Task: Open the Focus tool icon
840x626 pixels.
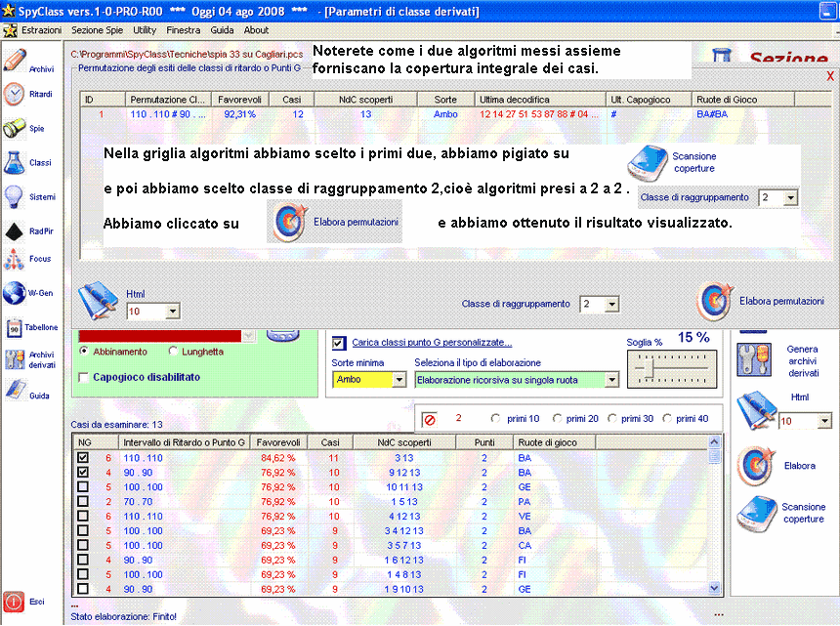Action: click(14, 259)
